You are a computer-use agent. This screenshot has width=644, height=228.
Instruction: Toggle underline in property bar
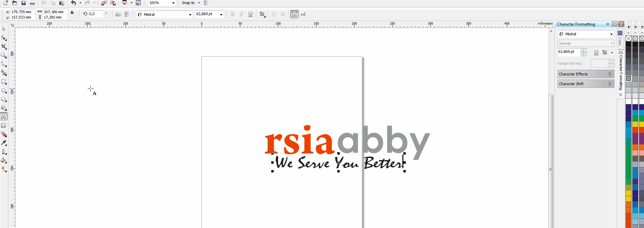point(250,14)
